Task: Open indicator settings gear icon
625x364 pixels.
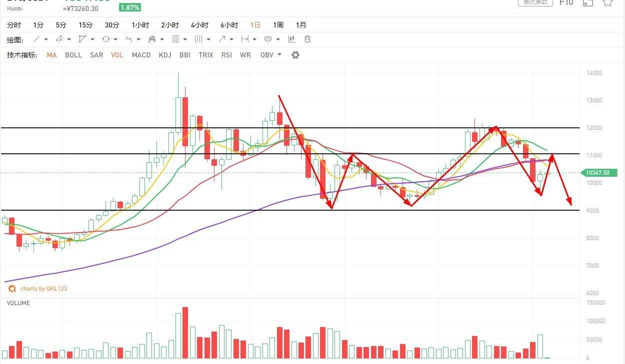Action: (295, 55)
